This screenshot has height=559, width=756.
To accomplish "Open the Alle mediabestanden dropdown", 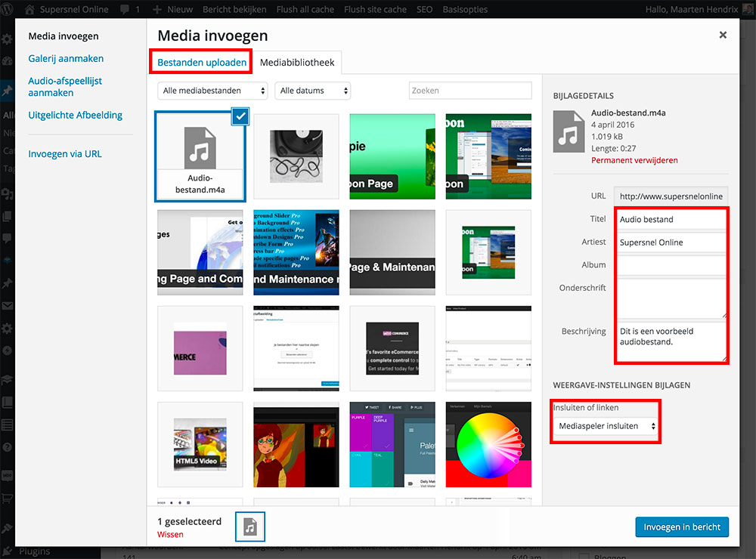I will 212,89.
